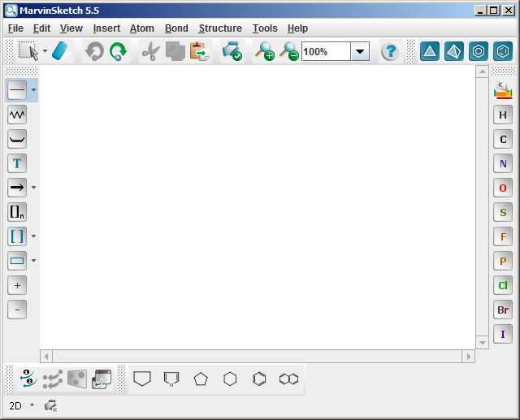
Task: Click the Help question mark button
Action: [x=390, y=52]
